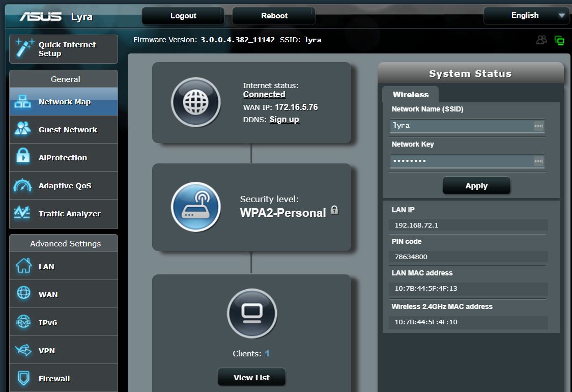Click the green network devices status icon
572x392 pixels.
(559, 40)
